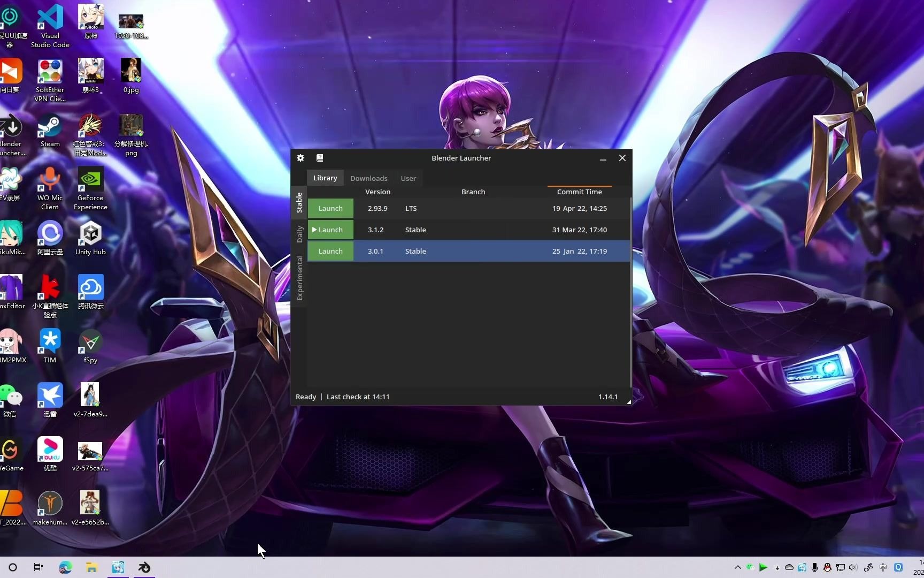Viewport: 924px width, 578px height.
Task: Click the Blender Launcher taskbar icon
Action: pos(144,567)
